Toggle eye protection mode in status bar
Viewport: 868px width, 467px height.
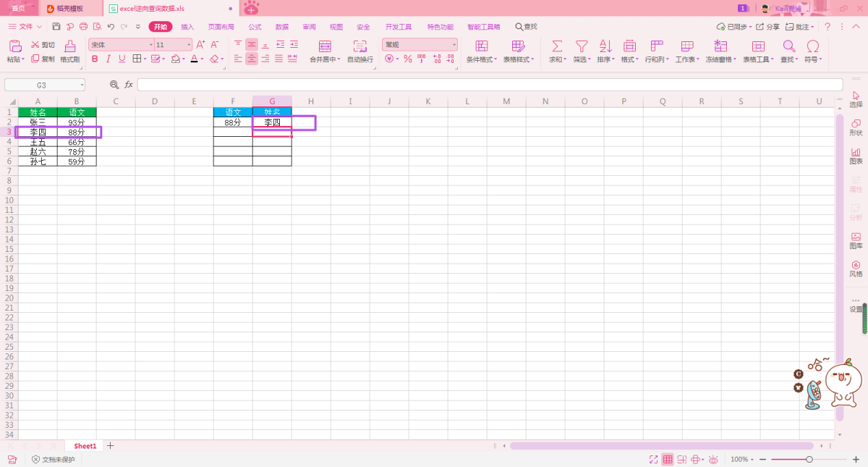pos(713,459)
